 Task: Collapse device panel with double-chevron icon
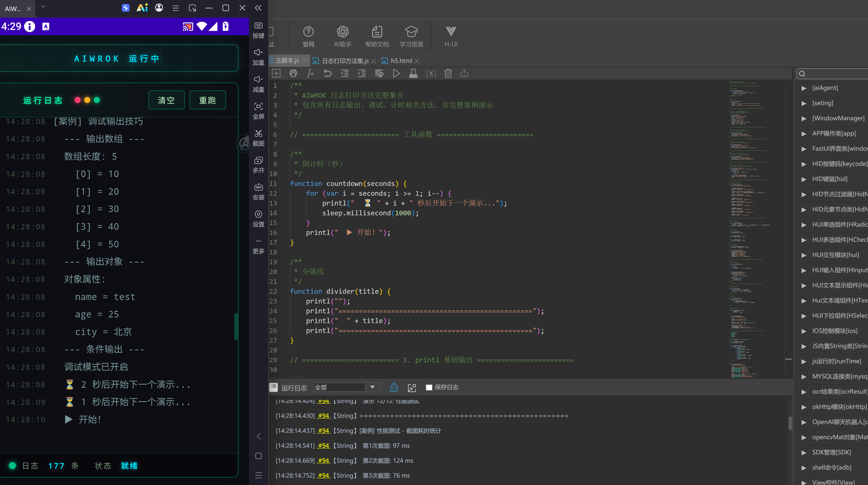point(258,8)
